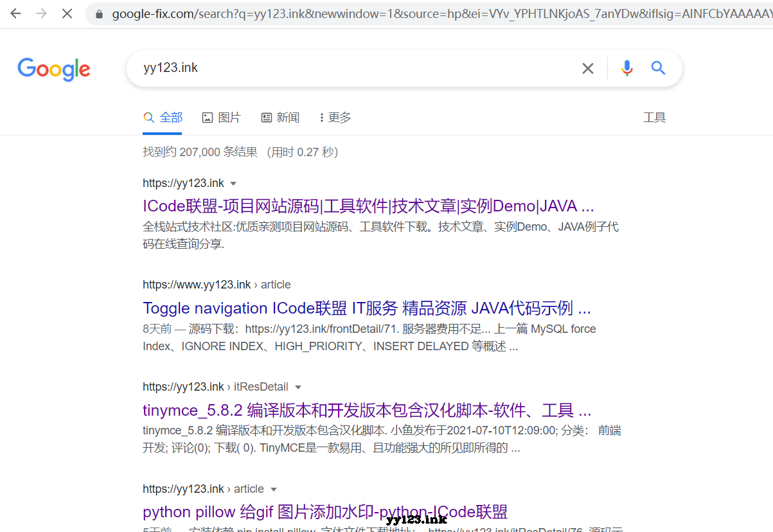This screenshot has height=532, width=773.
Task: Open the 工具 search tools
Action: pos(654,118)
